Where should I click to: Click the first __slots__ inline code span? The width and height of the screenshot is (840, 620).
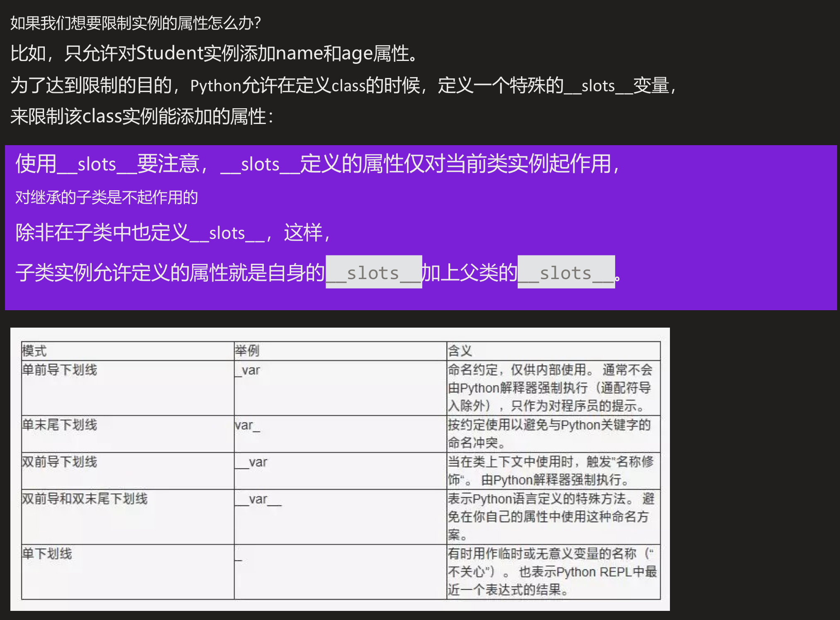click(373, 272)
